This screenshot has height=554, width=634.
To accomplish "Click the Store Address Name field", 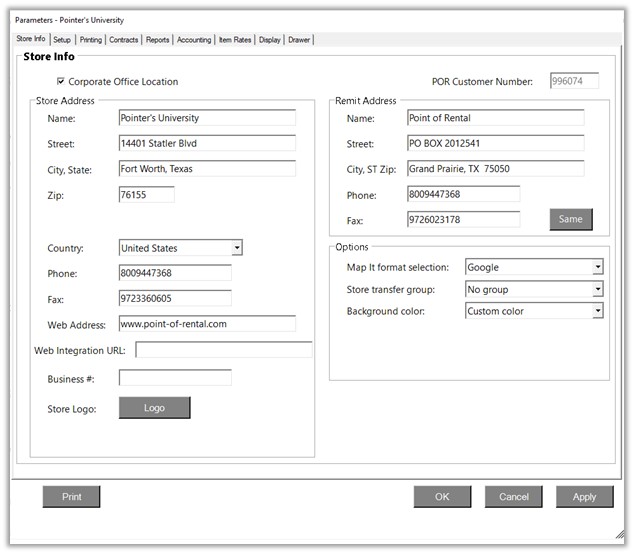I will click(x=206, y=118).
